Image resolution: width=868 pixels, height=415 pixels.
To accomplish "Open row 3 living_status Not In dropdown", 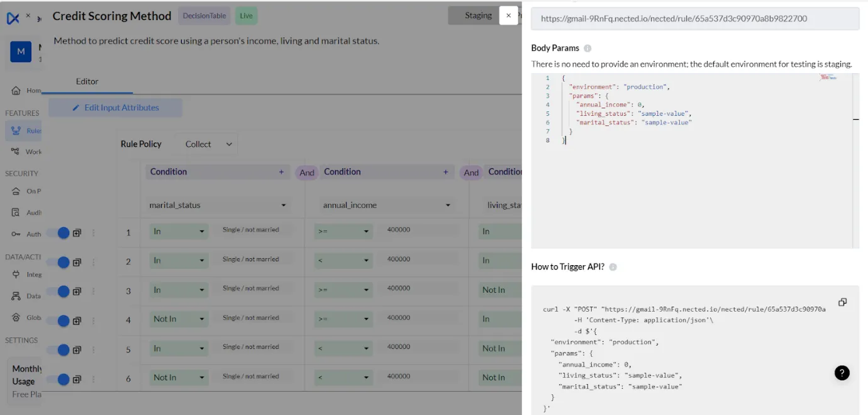I will point(500,290).
